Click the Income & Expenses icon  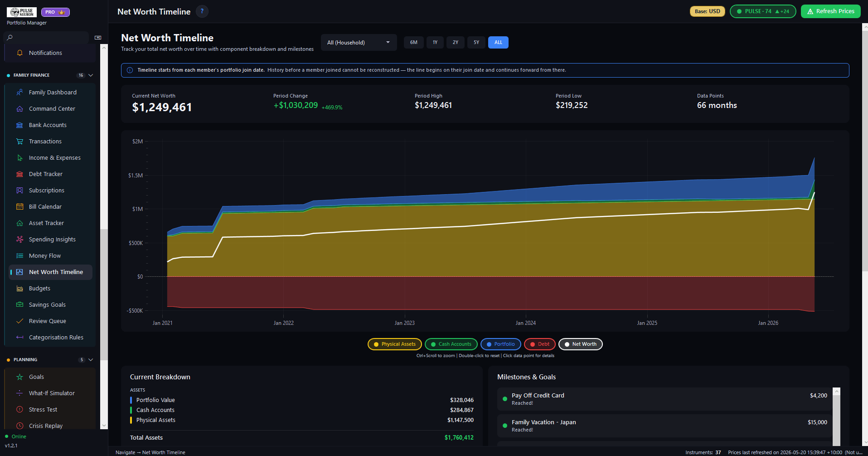click(19, 158)
